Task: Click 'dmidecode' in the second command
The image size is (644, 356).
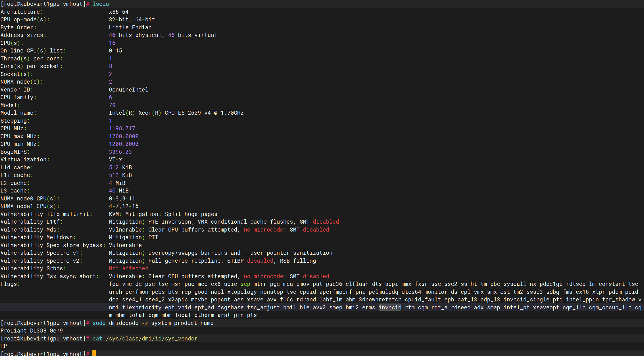Action: point(123,323)
